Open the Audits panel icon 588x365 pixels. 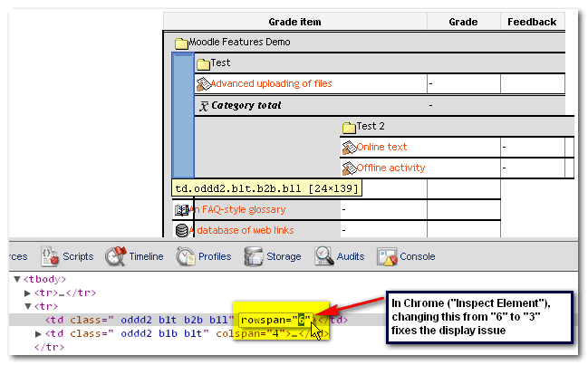point(323,256)
